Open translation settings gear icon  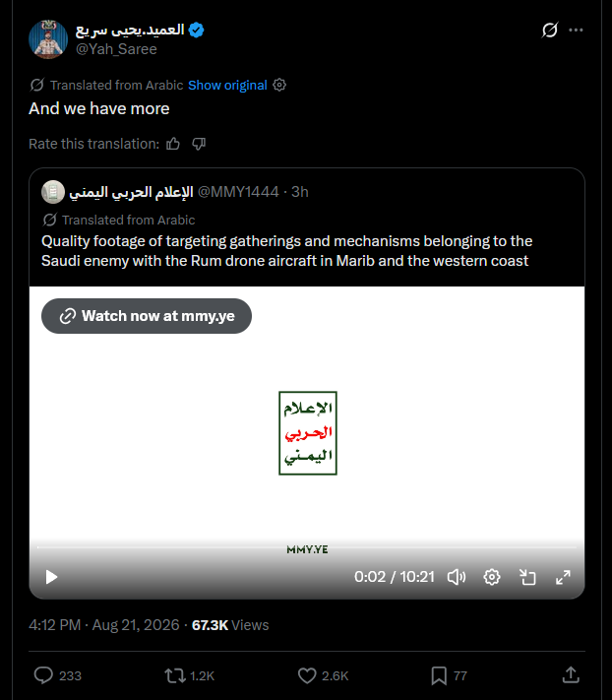pyautogui.click(x=279, y=85)
